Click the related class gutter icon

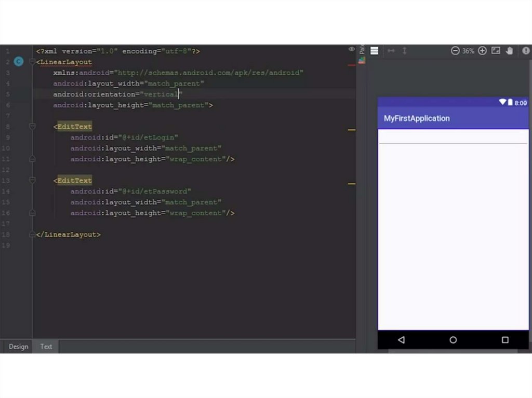tap(19, 62)
